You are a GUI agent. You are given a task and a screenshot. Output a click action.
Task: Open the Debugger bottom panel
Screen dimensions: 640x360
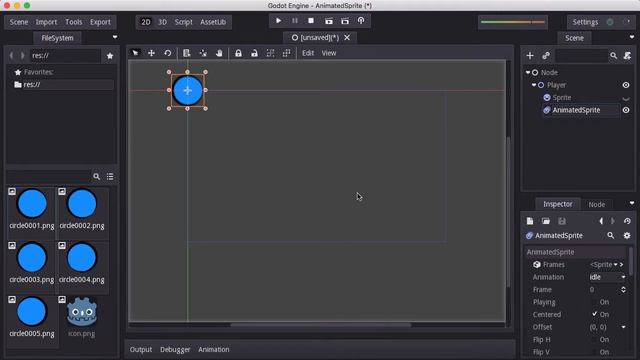[175, 349]
